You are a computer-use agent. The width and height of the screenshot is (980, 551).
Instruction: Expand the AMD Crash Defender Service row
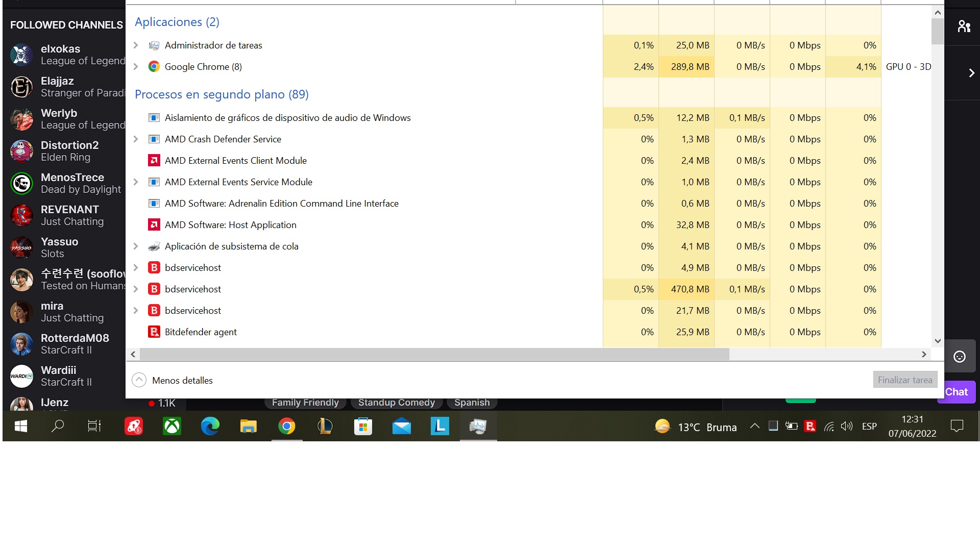coord(136,139)
